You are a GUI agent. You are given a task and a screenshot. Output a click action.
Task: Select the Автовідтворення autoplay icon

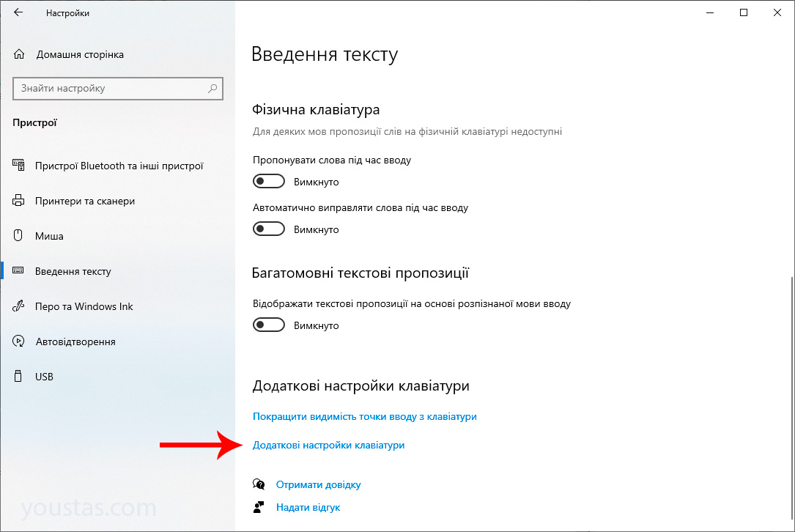[x=18, y=341]
